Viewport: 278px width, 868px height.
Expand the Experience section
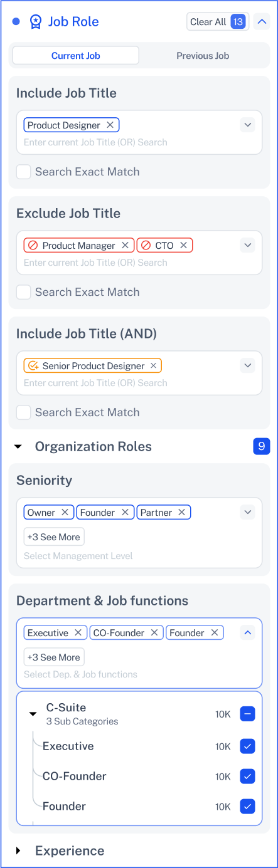(18, 851)
